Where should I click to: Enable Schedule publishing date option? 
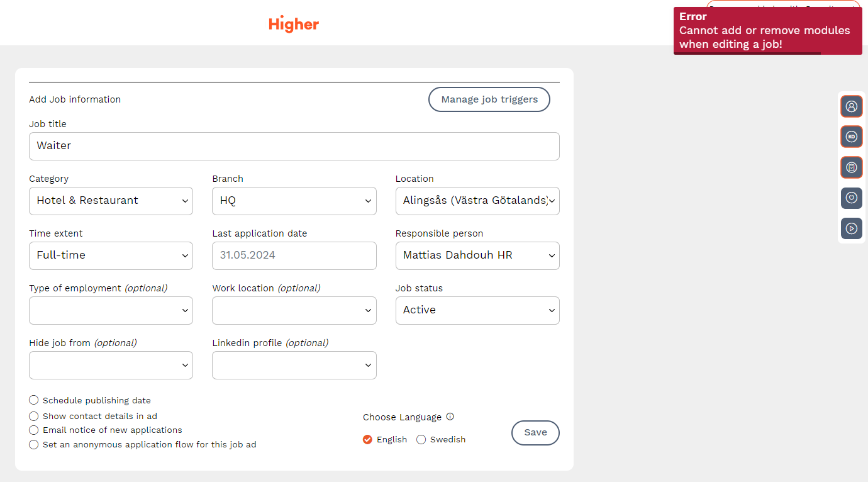pyautogui.click(x=34, y=400)
